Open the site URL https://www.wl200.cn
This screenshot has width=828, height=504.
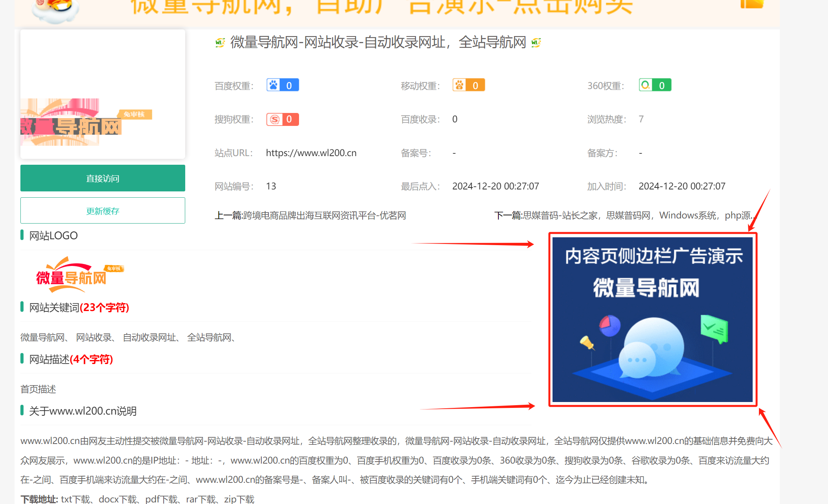[311, 153]
